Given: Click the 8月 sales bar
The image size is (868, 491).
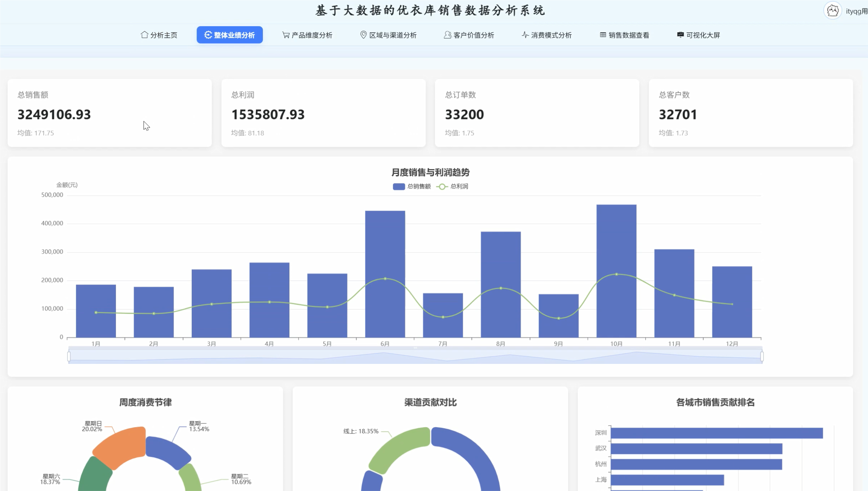Looking at the screenshot, I should click(501, 285).
